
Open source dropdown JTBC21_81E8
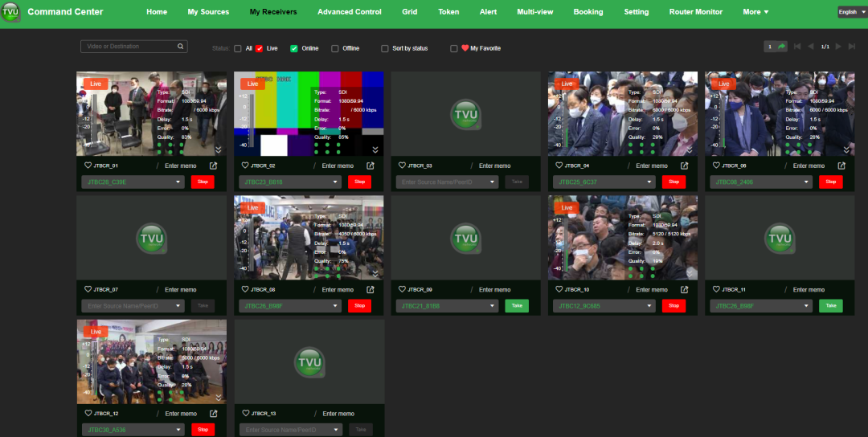[448, 306]
